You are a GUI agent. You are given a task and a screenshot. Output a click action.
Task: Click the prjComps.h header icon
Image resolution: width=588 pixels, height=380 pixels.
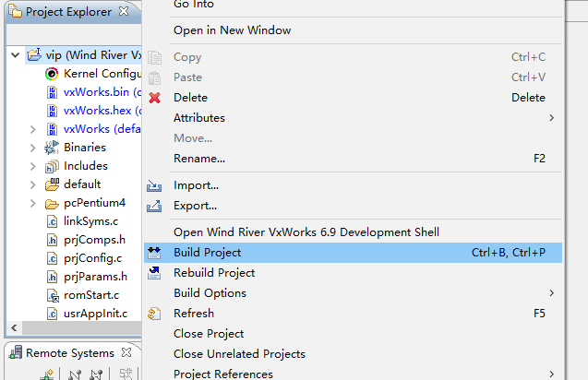(52, 240)
